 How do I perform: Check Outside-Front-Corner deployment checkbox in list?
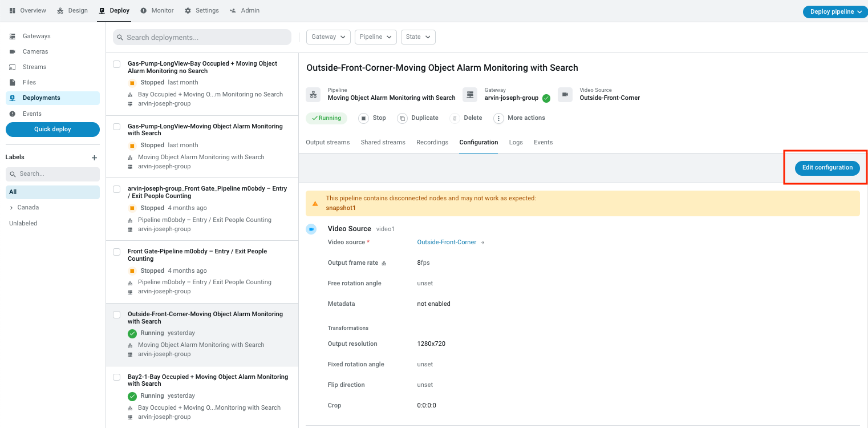pyautogui.click(x=116, y=314)
